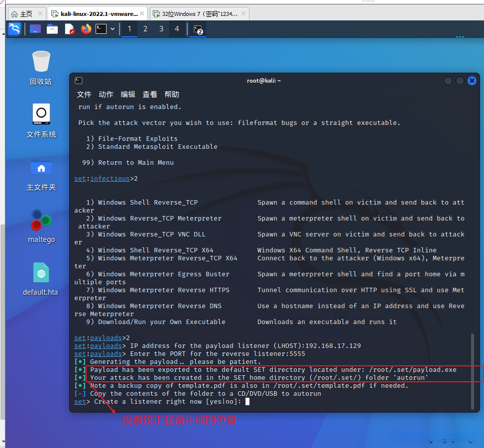Screen dimensions: 484x448
Task: Click "6) Windows Meterpreter Egress Buster" text
Action: point(158,274)
